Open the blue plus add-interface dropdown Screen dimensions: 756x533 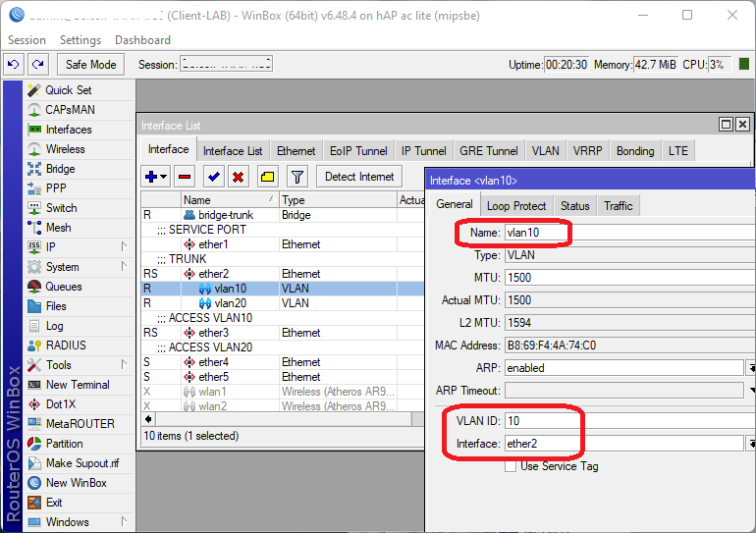click(x=156, y=177)
